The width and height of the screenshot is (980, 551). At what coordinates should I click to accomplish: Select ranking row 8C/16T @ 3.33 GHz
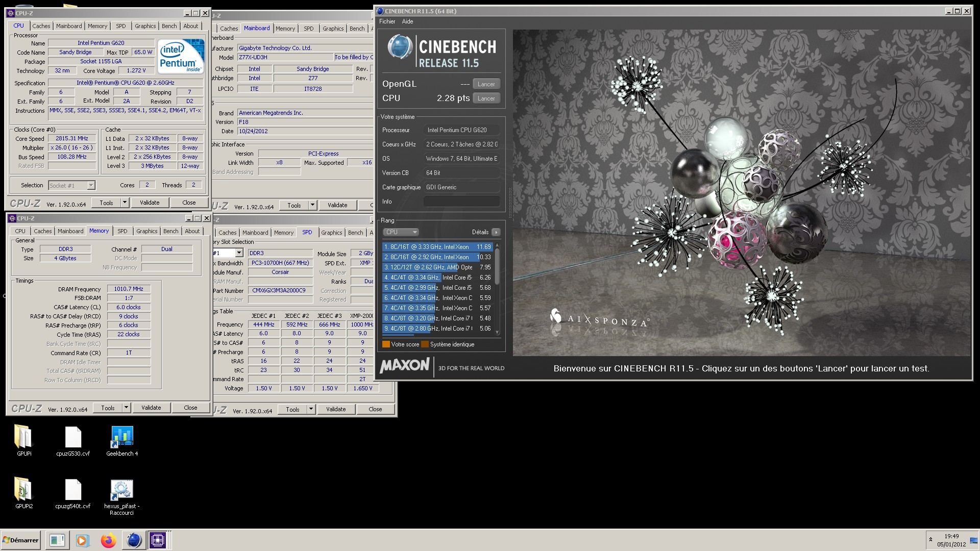(437, 247)
